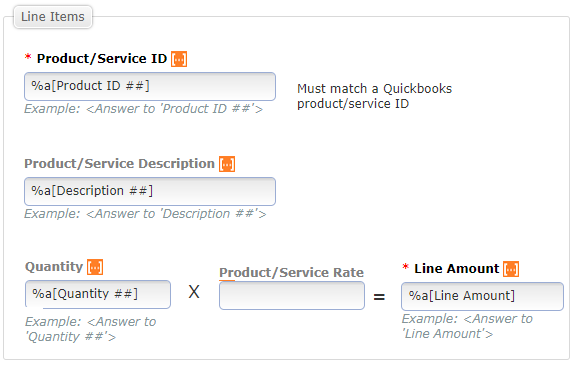This screenshot has height=365, width=576.
Task: Click the Product/Service ID label
Action: (102, 59)
